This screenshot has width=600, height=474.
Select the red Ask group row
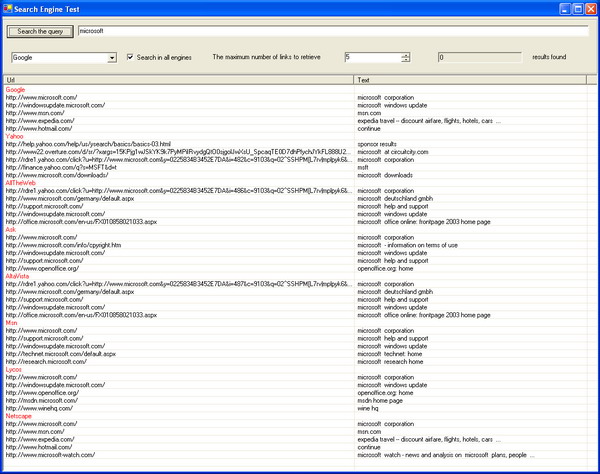coord(11,230)
